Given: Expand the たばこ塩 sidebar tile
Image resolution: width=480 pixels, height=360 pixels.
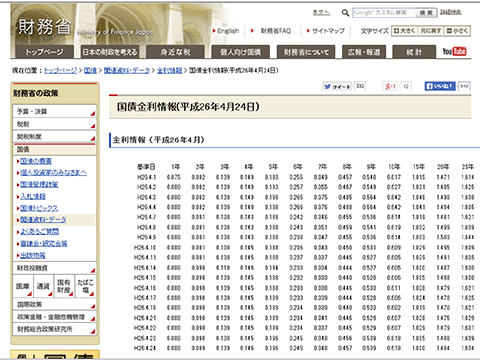Looking at the screenshot, I should point(85,286).
